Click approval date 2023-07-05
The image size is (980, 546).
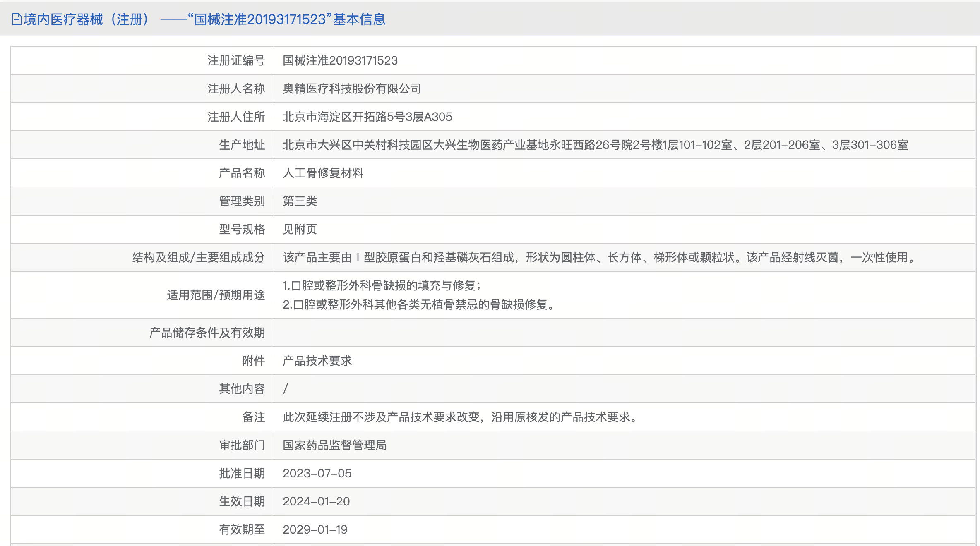coord(317,473)
